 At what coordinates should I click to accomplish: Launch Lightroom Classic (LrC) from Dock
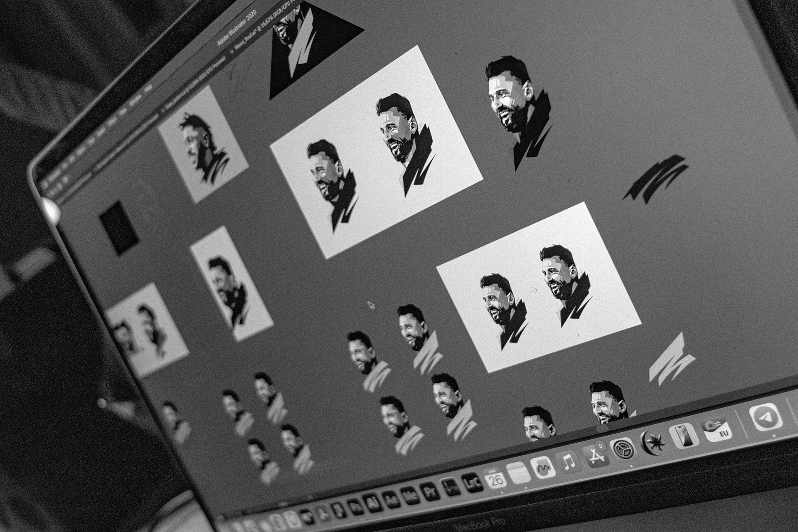(x=473, y=483)
